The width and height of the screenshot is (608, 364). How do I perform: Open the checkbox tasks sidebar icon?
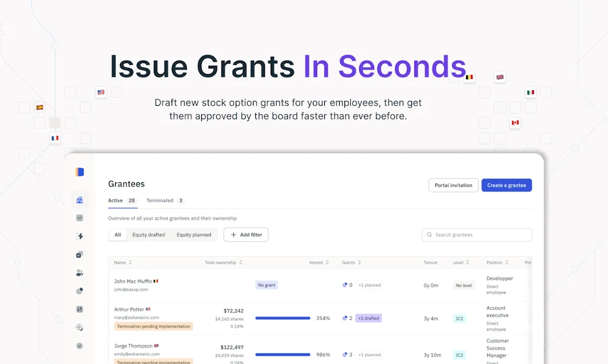click(x=80, y=255)
